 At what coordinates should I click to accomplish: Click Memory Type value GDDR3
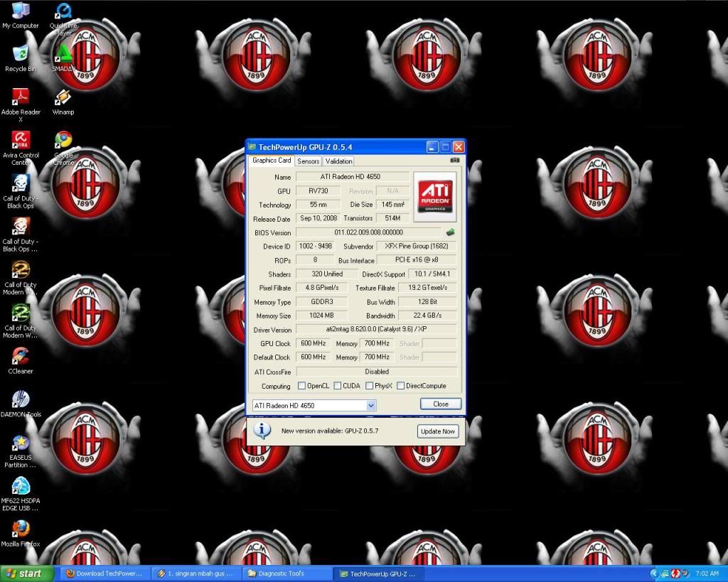point(321,302)
